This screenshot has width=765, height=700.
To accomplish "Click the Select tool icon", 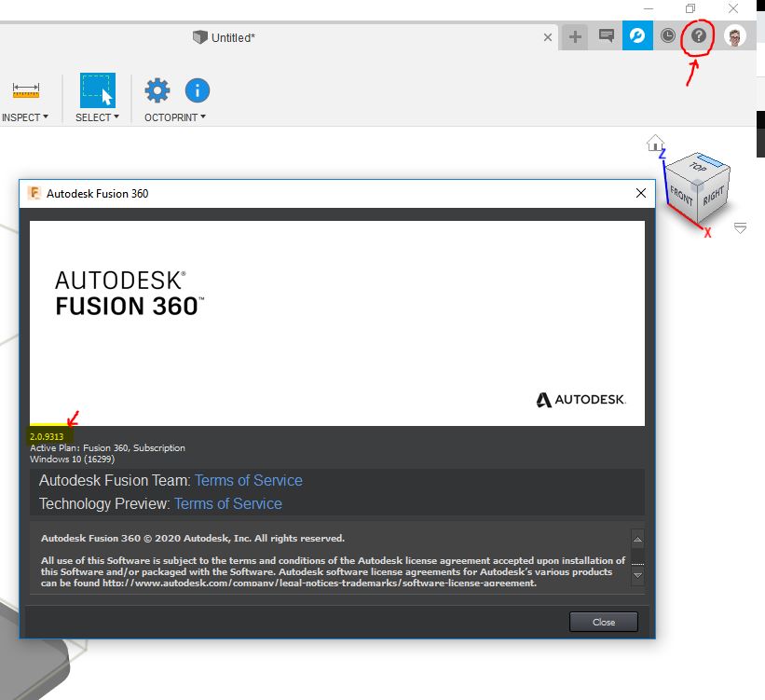I will coord(98,90).
